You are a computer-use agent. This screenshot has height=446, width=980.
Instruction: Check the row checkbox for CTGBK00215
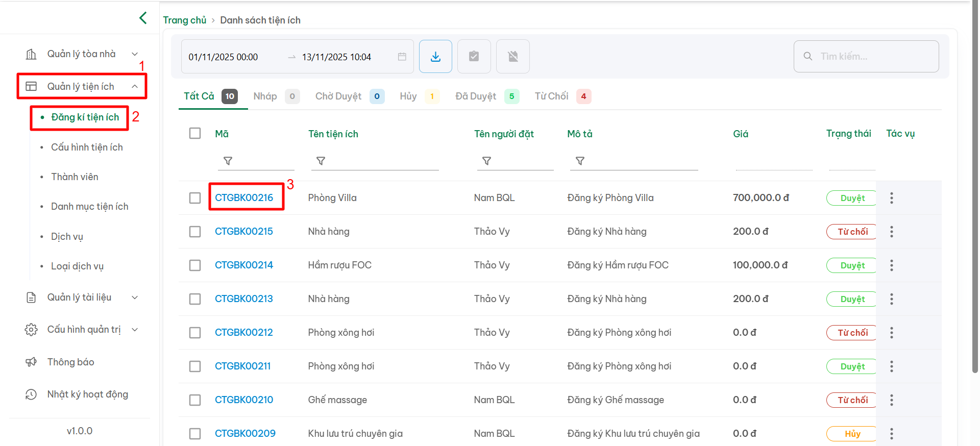195,232
